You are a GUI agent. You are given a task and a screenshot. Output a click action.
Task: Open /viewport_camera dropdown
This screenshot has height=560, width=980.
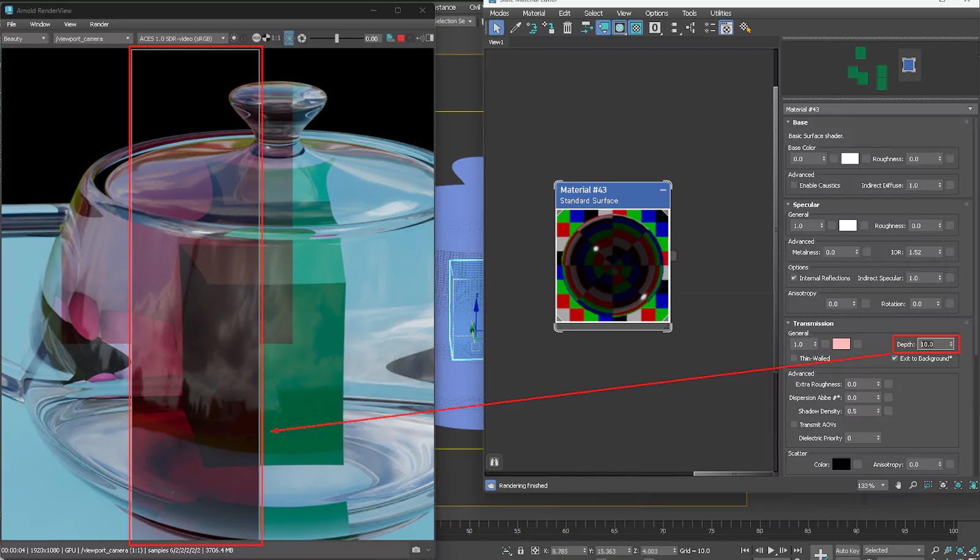[x=92, y=38]
